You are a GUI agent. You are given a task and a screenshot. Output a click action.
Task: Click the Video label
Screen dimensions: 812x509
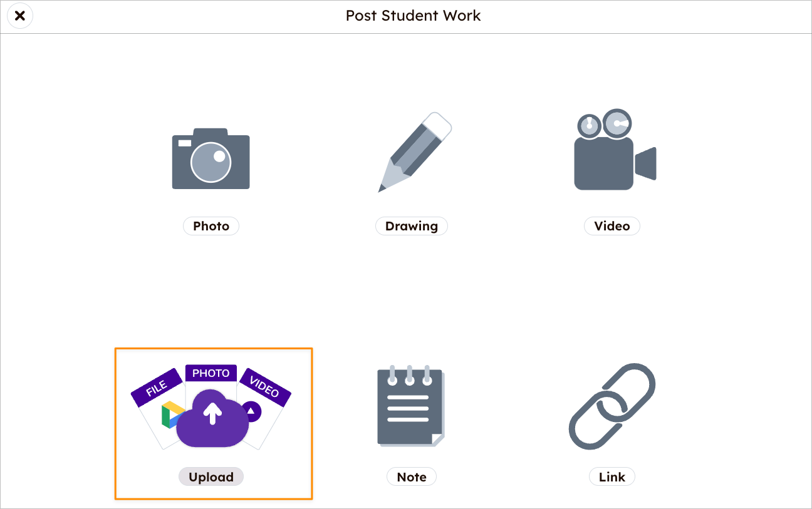pos(612,226)
